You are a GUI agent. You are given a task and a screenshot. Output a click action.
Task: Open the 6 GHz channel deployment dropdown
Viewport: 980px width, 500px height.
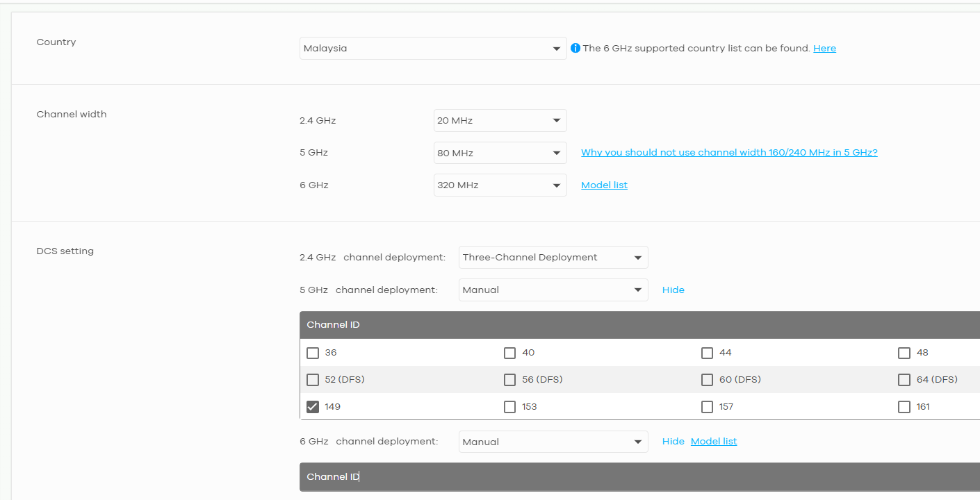(x=553, y=442)
